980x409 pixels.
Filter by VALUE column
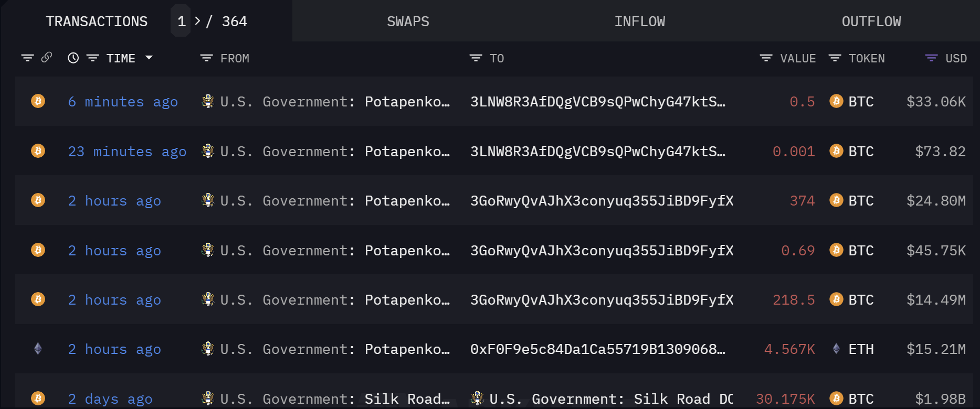[x=766, y=58]
